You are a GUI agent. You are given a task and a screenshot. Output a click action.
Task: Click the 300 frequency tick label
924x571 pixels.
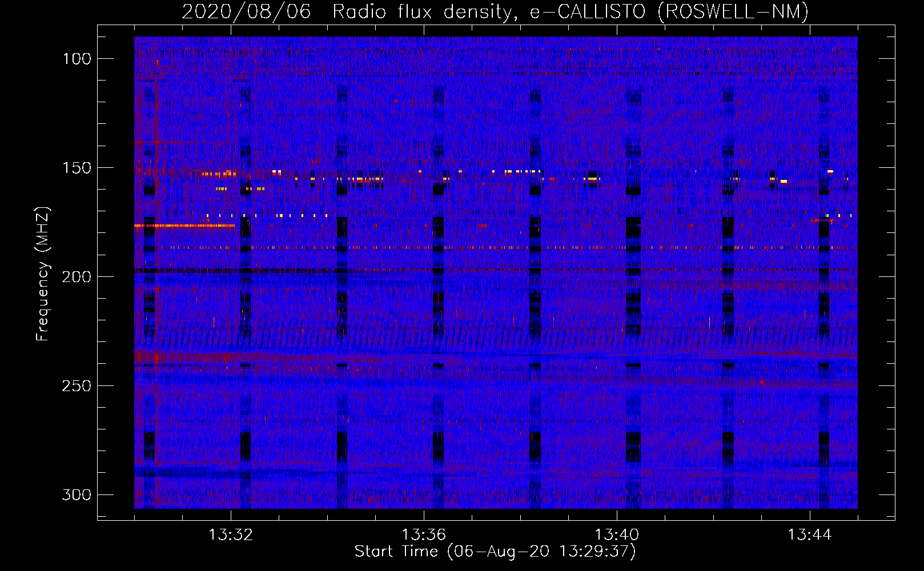(x=77, y=494)
